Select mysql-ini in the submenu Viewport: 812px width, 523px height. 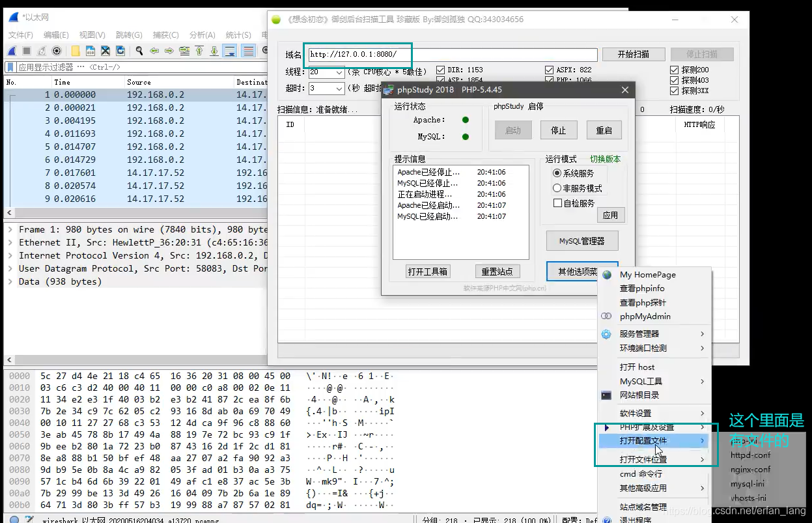coord(748,484)
